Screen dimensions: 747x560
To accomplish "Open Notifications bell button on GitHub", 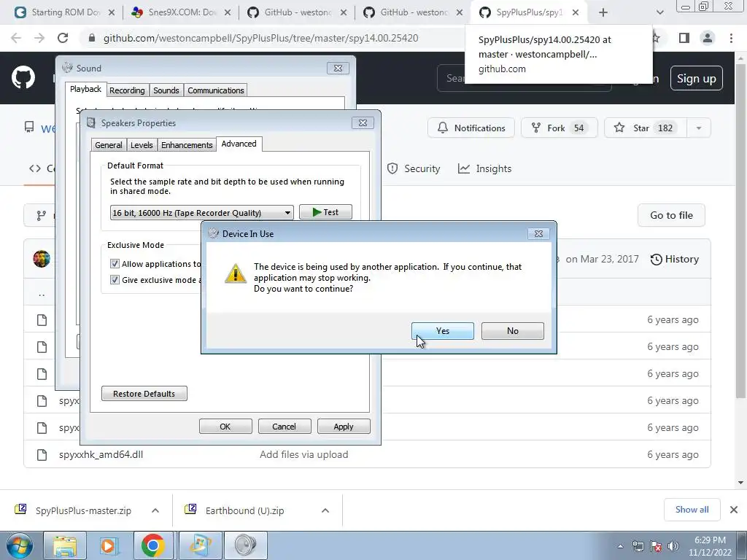I will (x=471, y=128).
